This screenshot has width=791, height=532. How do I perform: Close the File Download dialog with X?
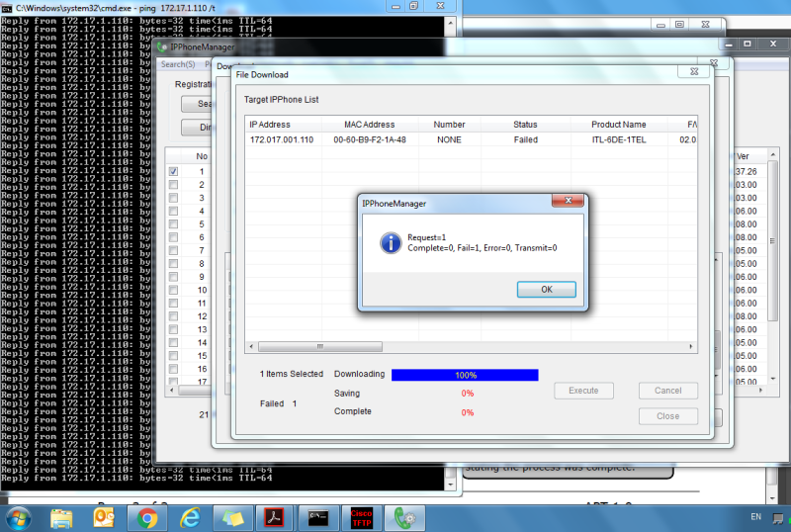(694, 71)
